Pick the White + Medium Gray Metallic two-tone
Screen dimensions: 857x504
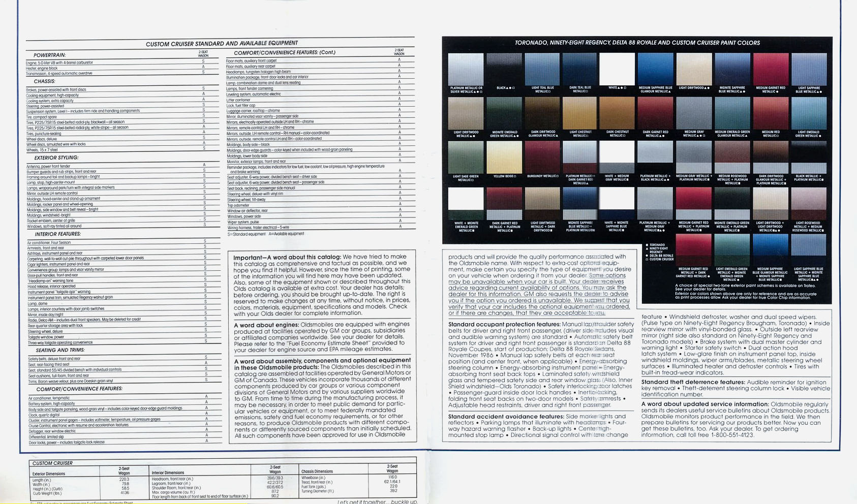pos(617,158)
